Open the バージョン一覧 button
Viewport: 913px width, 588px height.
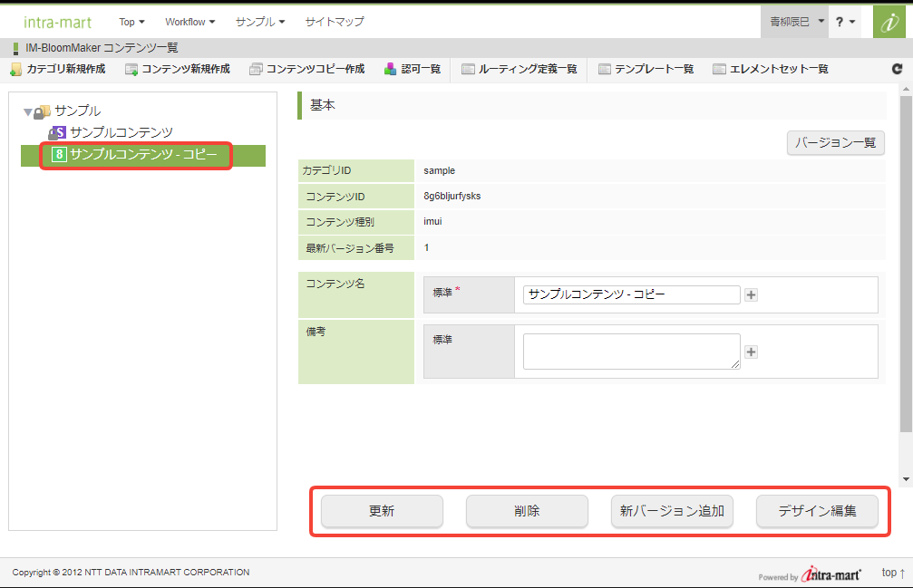836,142
